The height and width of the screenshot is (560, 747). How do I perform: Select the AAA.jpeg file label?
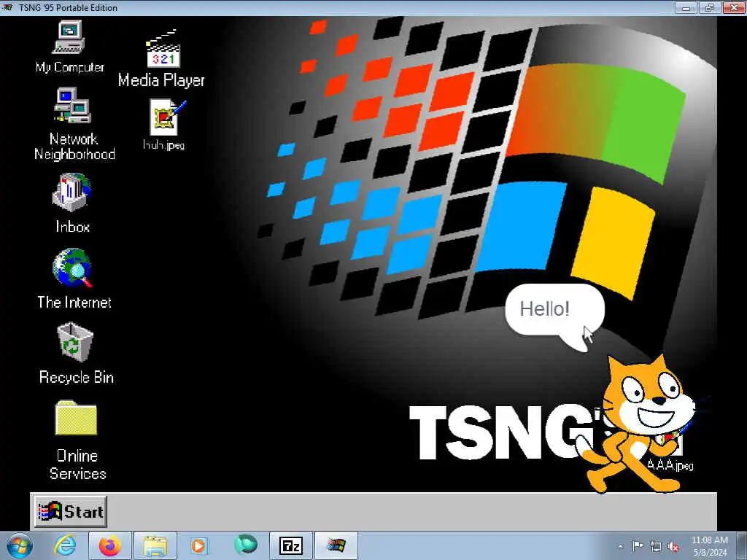pos(670,464)
